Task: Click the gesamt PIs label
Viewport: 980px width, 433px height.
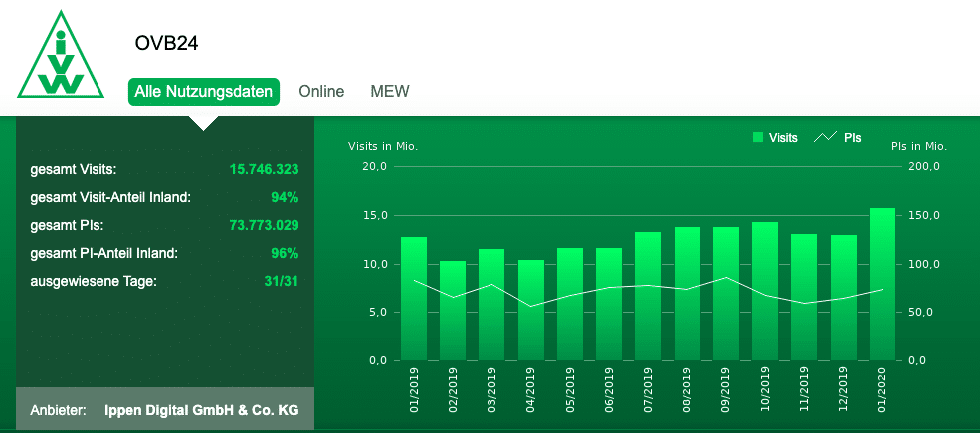Action: (x=67, y=226)
